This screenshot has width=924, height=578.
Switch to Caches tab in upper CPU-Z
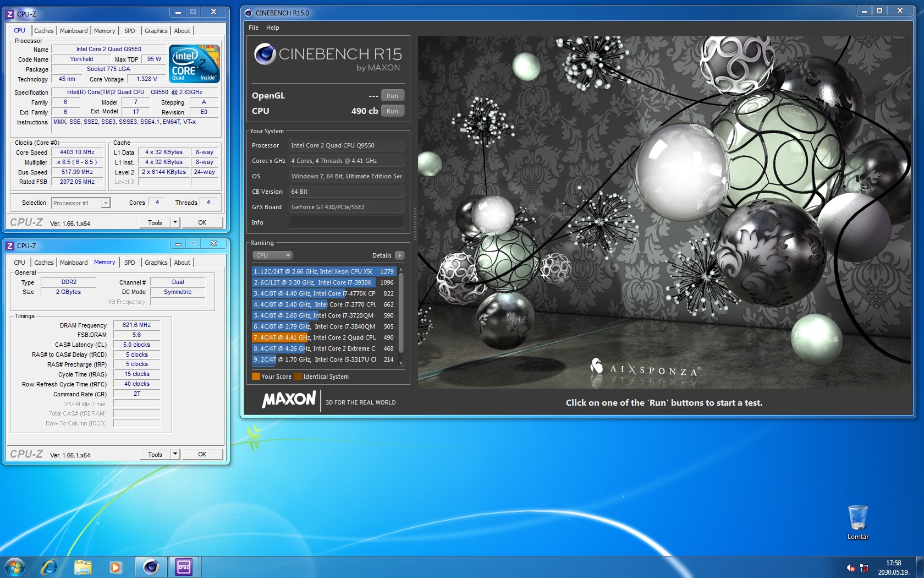pyautogui.click(x=44, y=31)
